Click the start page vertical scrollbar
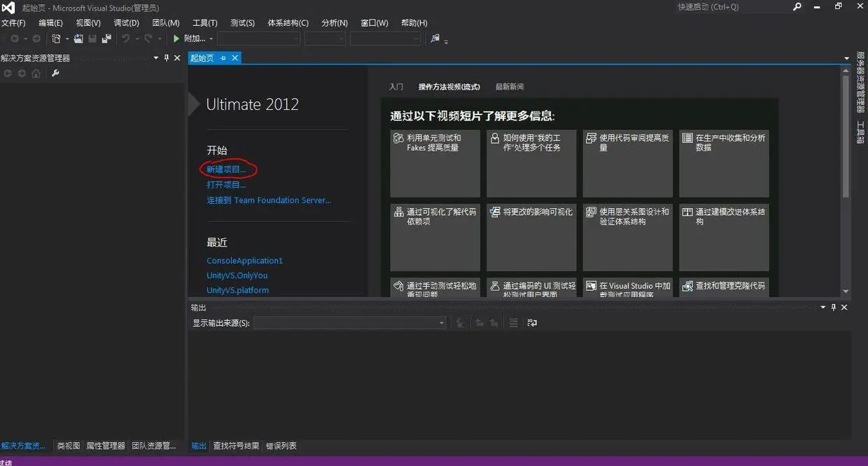 coord(846,181)
